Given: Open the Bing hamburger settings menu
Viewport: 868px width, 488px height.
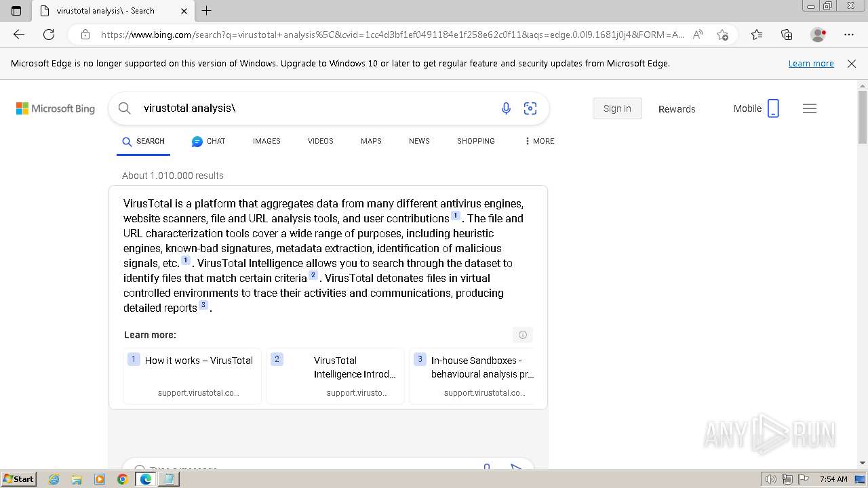Looking at the screenshot, I should (810, 108).
